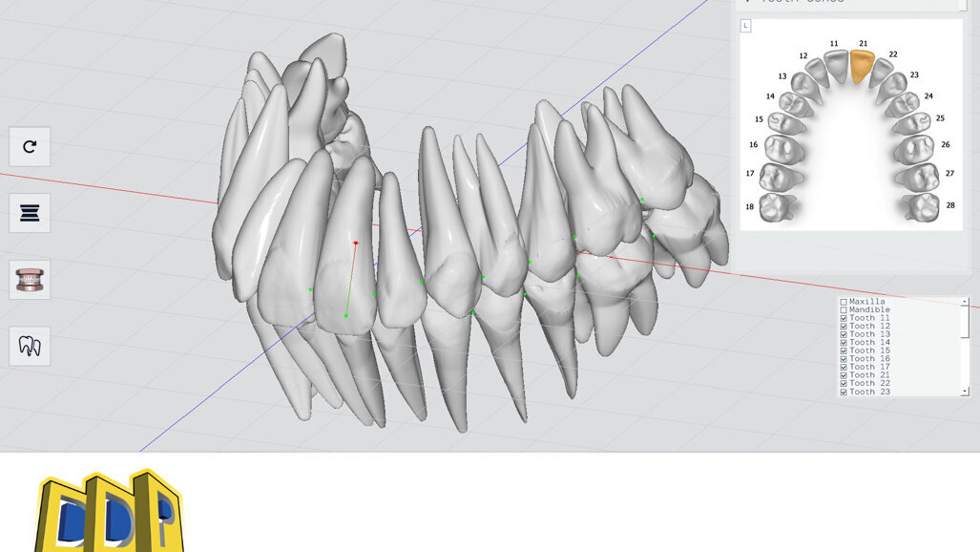Pick molar 27 in the dental chart
Viewport: 980px width, 552px height.
[x=918, y=177]
